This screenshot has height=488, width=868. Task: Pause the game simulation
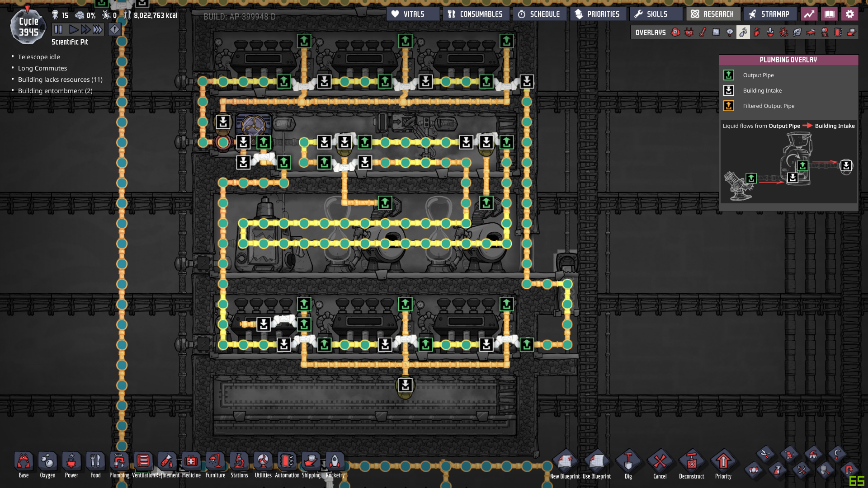[58, 30]
